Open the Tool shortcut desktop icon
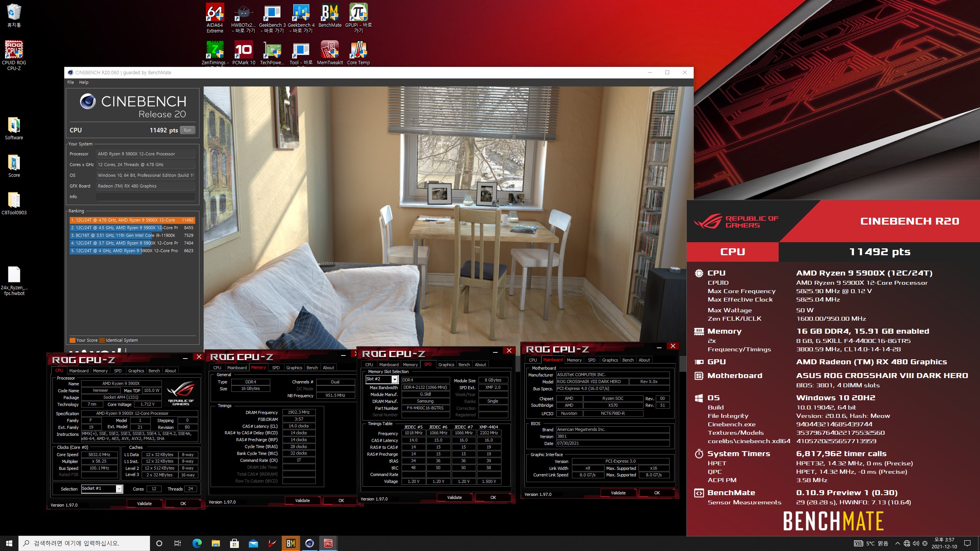Screen dimensions: 980x551 click(x=301, y=53)
